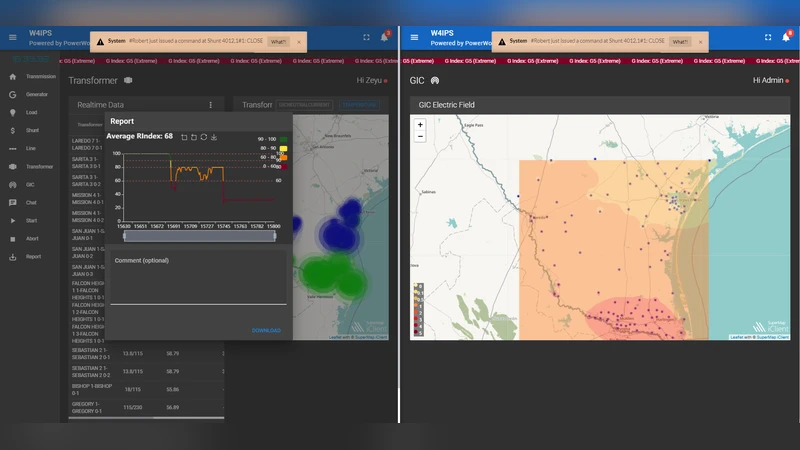Open the hamburger menu in left W4IPS window
This screenshot has width=800, height=450.
click(x=13, y=37)
